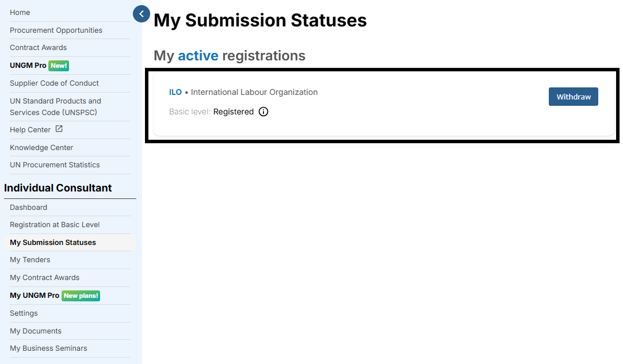Select Registration at Basic Level
The width and height of the screenshot is (623, 364).
tap(55, 225)
